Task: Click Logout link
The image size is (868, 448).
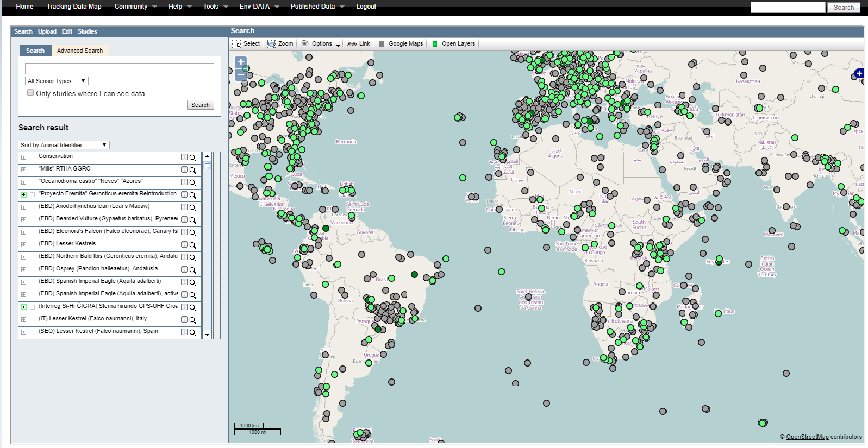Action: click(366, 7)
